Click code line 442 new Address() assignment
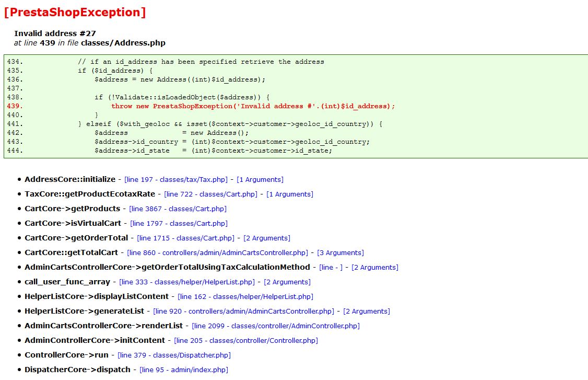 pos(172,133)
